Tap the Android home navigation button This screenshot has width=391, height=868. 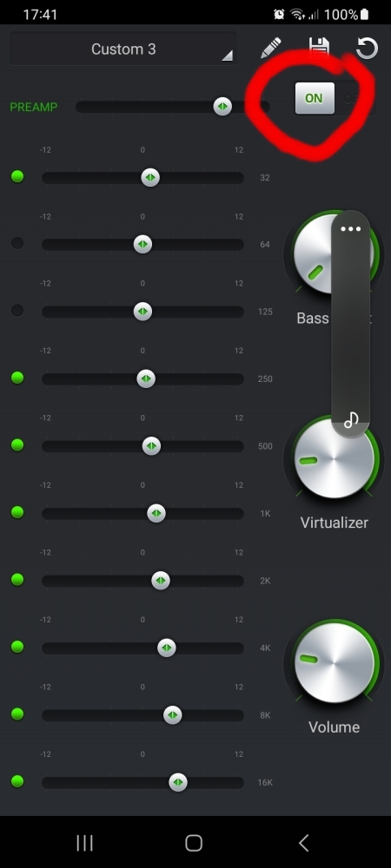194,843
